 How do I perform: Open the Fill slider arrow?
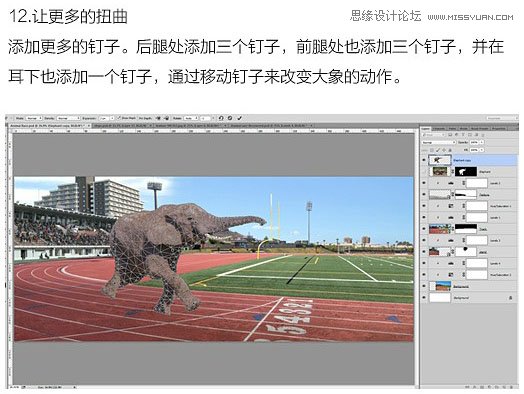pos(482,150)
